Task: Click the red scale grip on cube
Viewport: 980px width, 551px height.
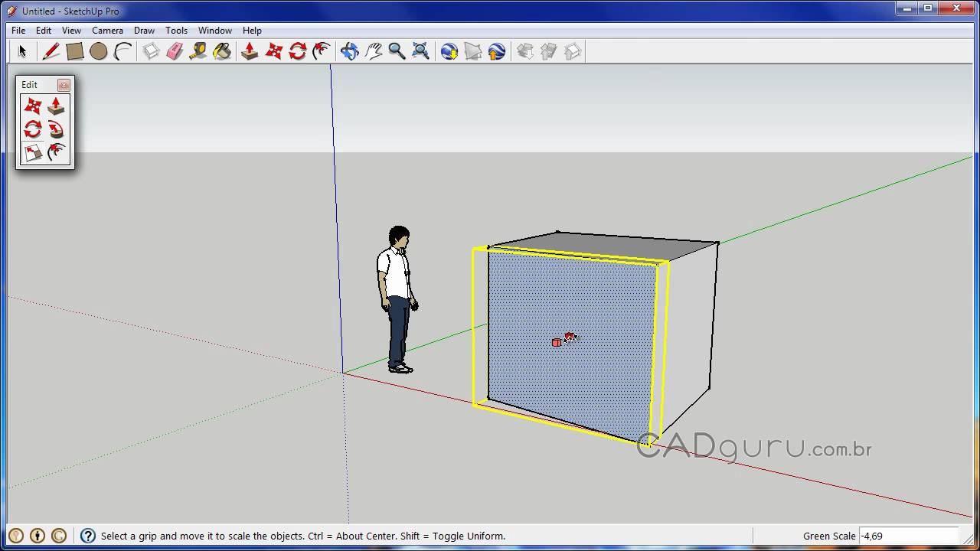Action: (x=557, y=342)
